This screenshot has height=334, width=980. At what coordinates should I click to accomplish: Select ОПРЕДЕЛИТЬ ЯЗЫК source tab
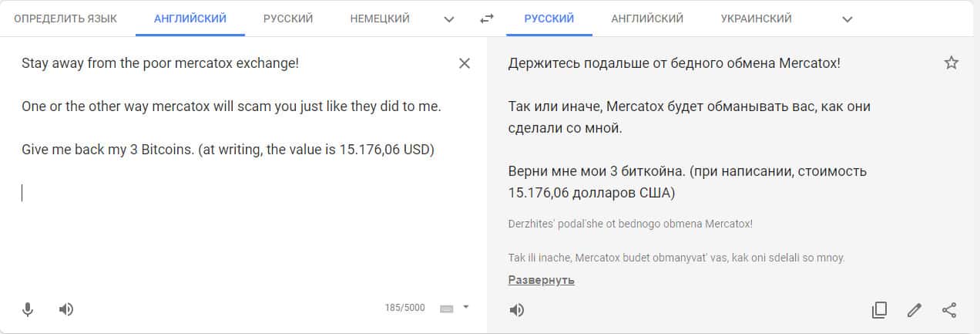coord(65,19)
